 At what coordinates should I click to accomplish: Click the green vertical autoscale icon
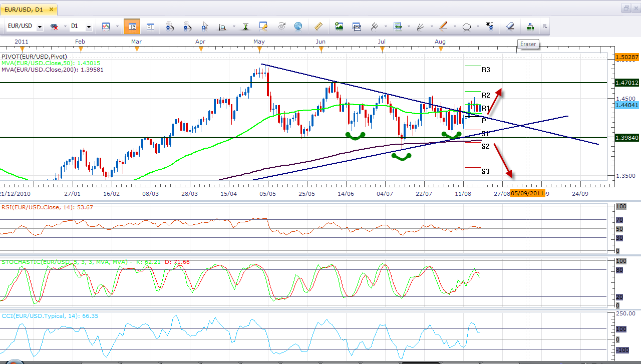pos(245,26)
